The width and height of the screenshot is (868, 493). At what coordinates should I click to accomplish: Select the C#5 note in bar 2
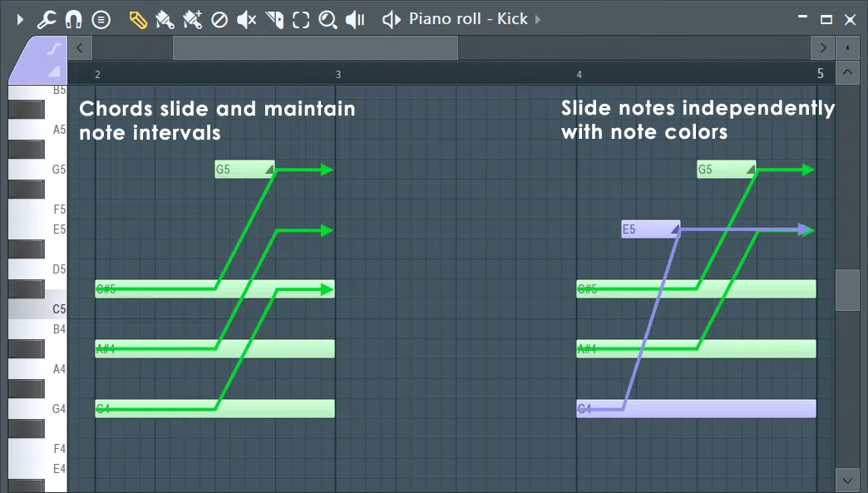pos(215,288)
